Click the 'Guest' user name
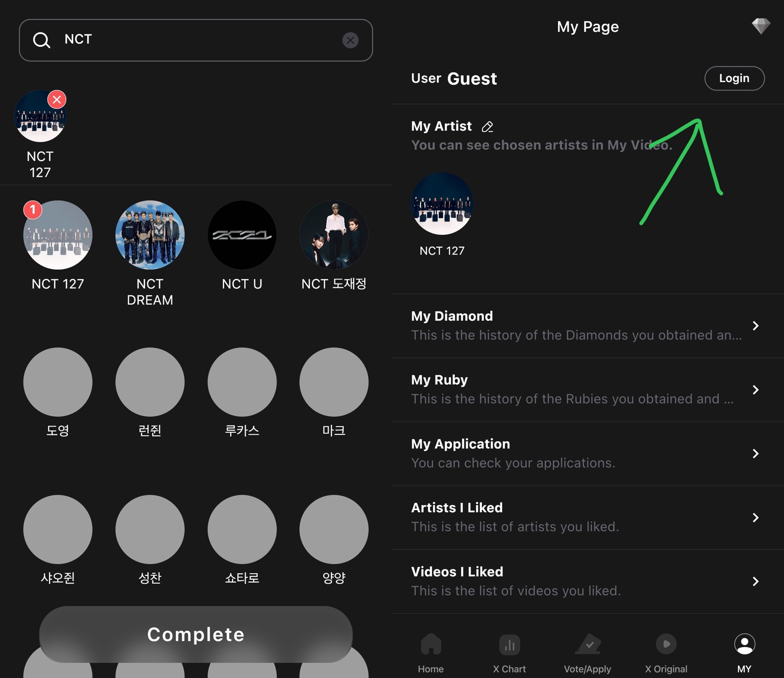The image size is (784, 678). (472, 79)
